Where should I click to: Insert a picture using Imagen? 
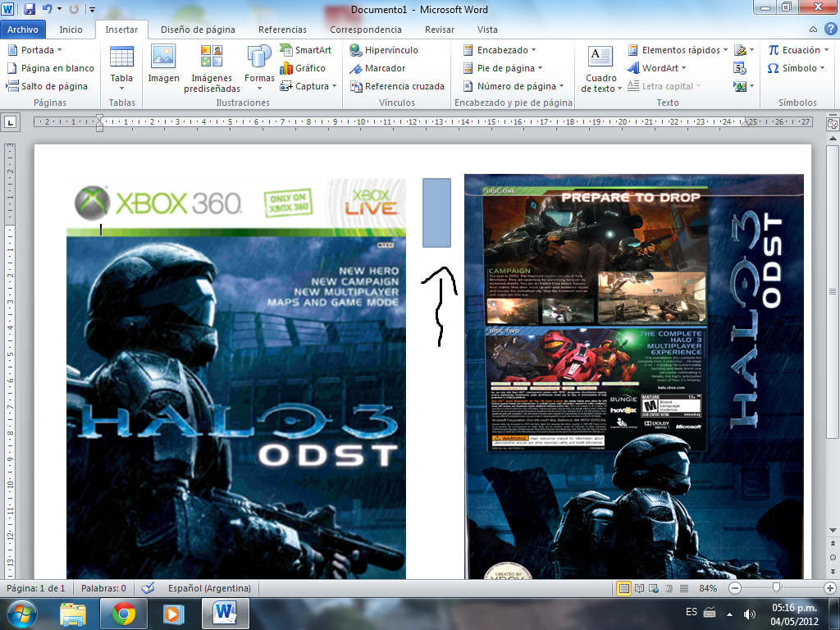[163, 64]
